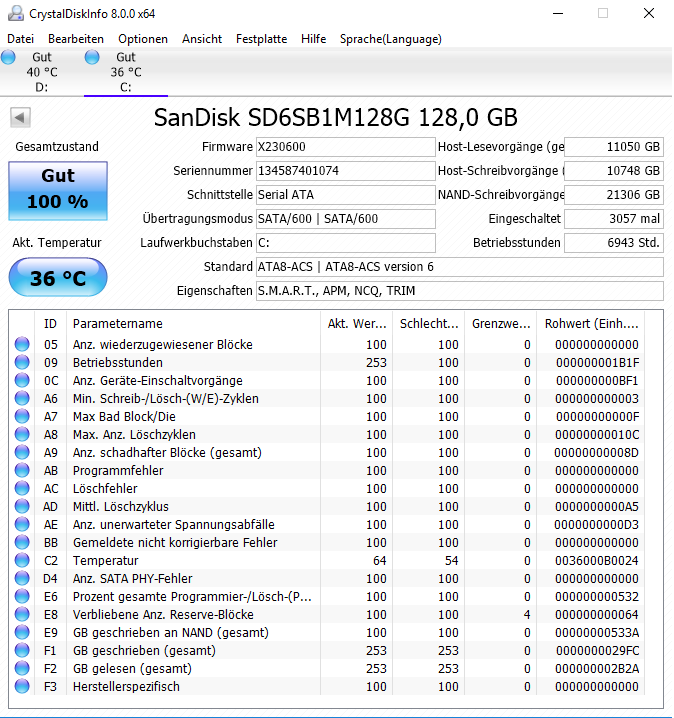Click status orb for Max. Anz. Löschzyklen

click(22, 434)
